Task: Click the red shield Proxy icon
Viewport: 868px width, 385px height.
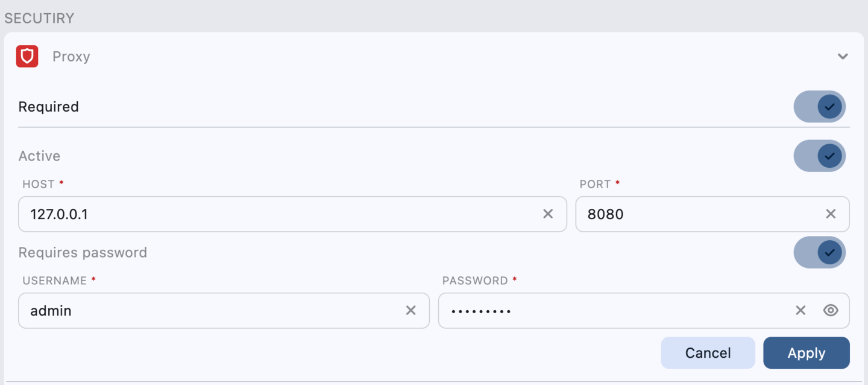Action: [27, 56]
